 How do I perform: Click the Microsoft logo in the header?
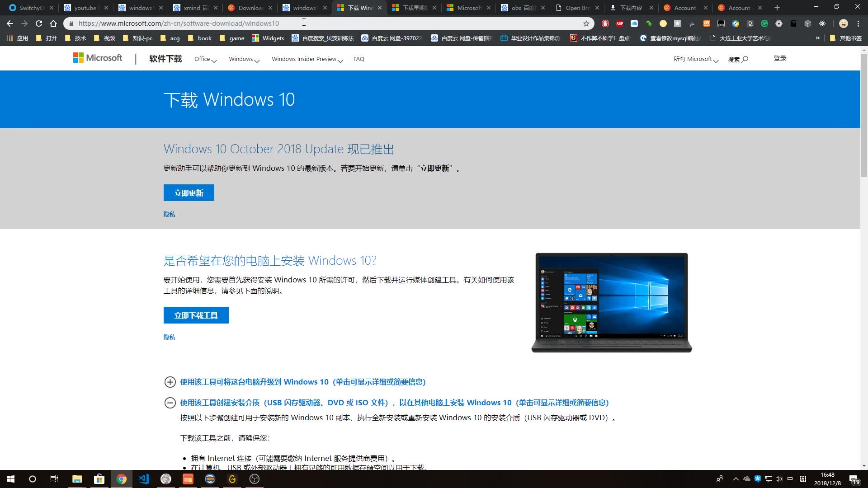97,58
